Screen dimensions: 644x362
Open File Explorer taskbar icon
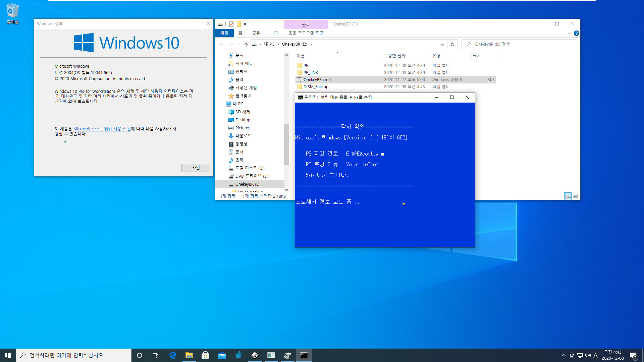pos(189,355)
